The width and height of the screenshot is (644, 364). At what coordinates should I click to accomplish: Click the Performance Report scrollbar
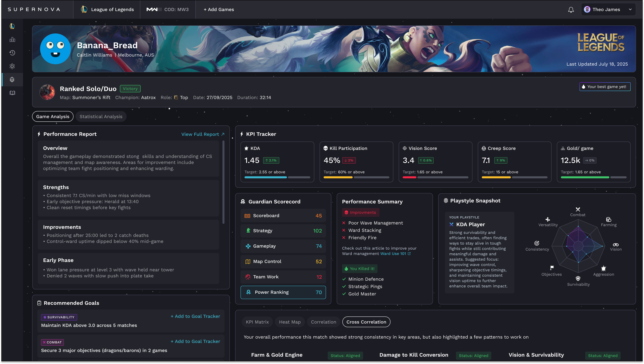coord(223,182)
